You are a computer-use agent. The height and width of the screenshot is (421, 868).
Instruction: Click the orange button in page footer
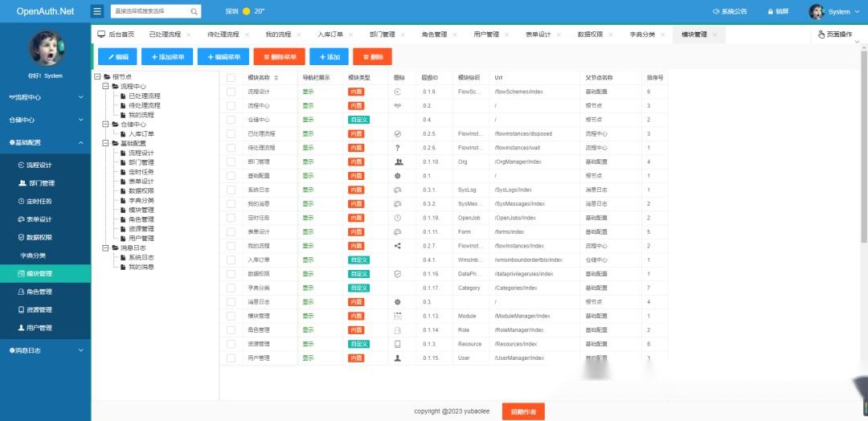point(523,411)
